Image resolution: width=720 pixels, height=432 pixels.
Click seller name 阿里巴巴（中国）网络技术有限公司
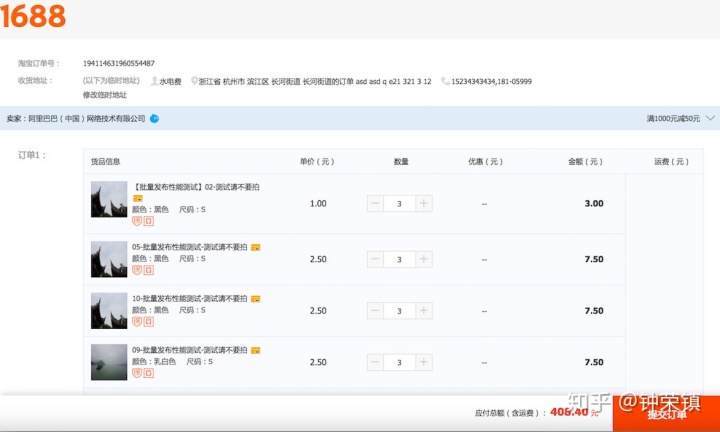87,118
